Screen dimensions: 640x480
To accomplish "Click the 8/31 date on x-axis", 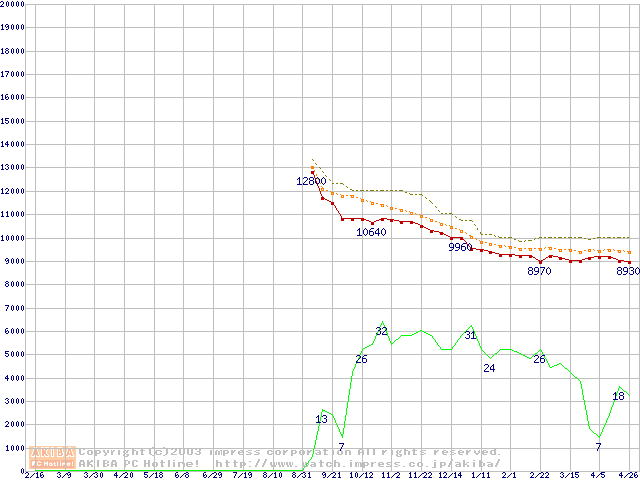I will coord(300,475).
